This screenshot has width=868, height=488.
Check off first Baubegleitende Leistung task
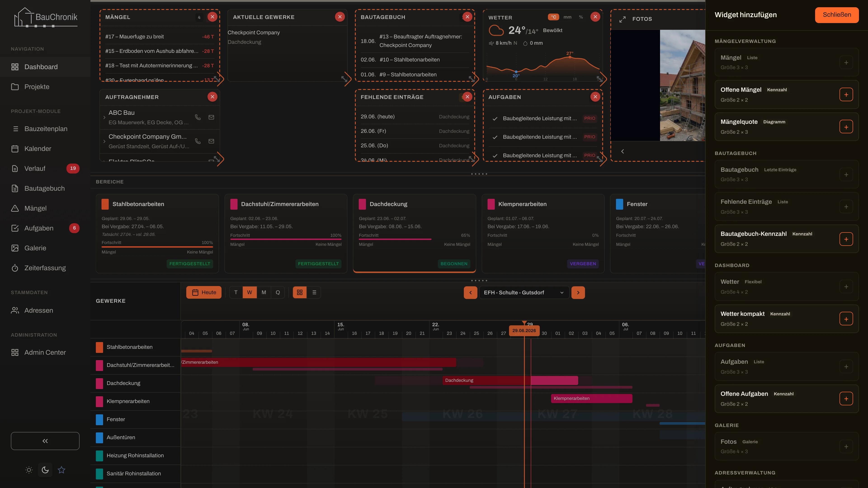tap(495, 119)
